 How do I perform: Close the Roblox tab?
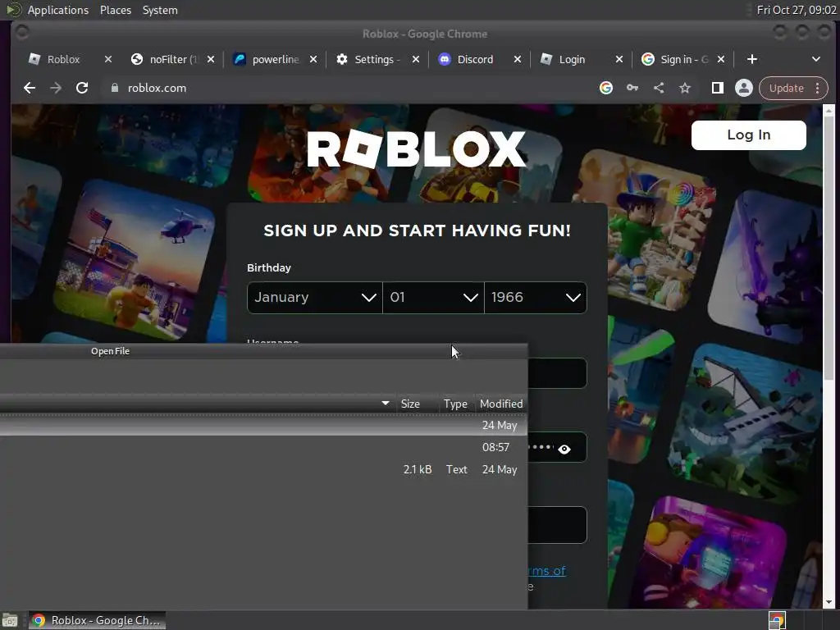[108, 59]
